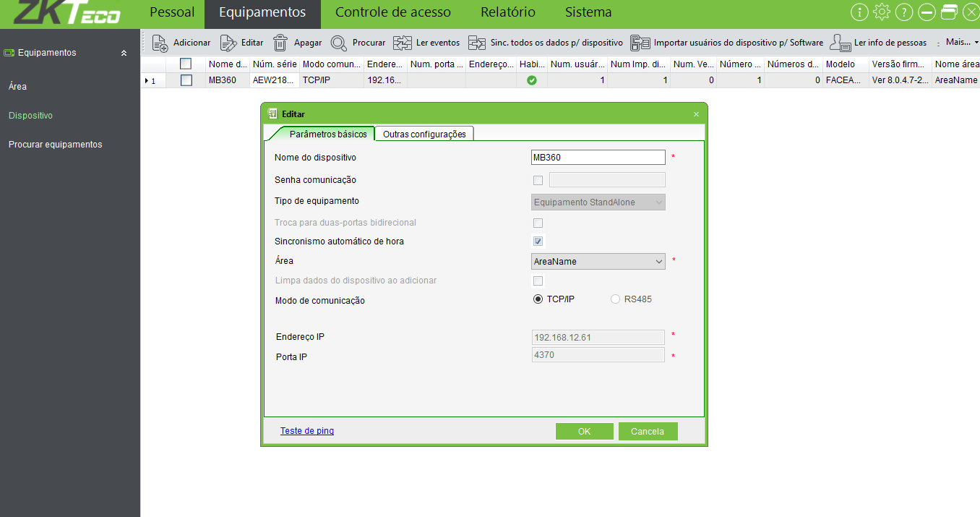The width and height of the screenshot is (980, 517).
Task: Click the Nome do dispositivo text field
Action: (598, 158)
